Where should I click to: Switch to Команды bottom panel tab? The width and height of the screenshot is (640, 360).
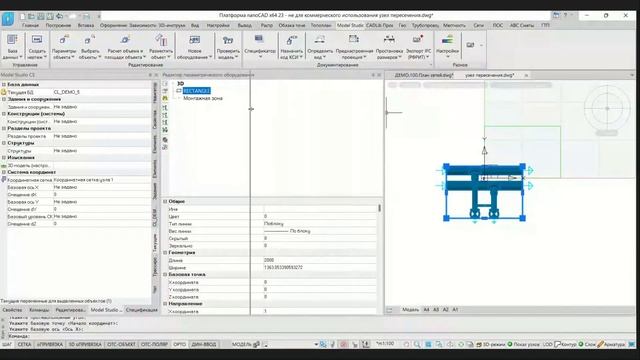pyautogui.click(x=39, y=310)
